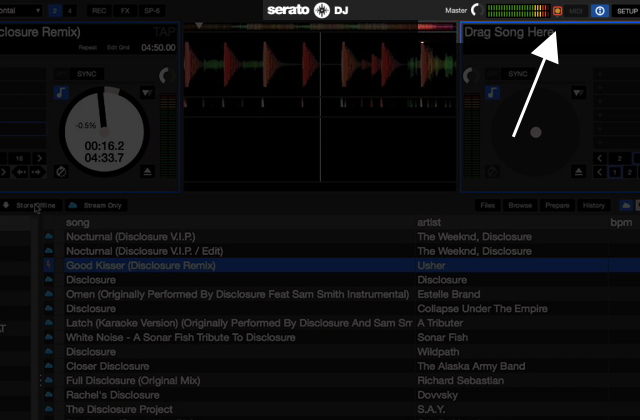Open the SETUP screen
The width and height of the screenshot is (640, 420).
pyautogui.click(x=626, y=11)
